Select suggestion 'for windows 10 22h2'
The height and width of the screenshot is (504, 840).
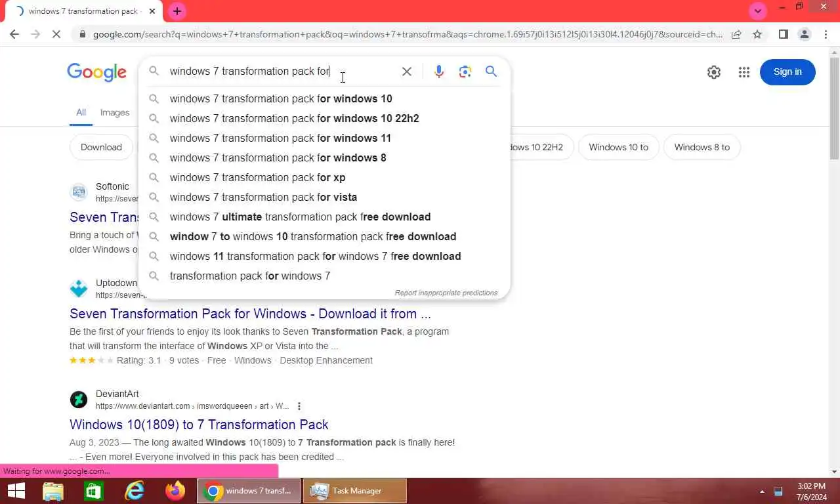[x=324, y=118]
